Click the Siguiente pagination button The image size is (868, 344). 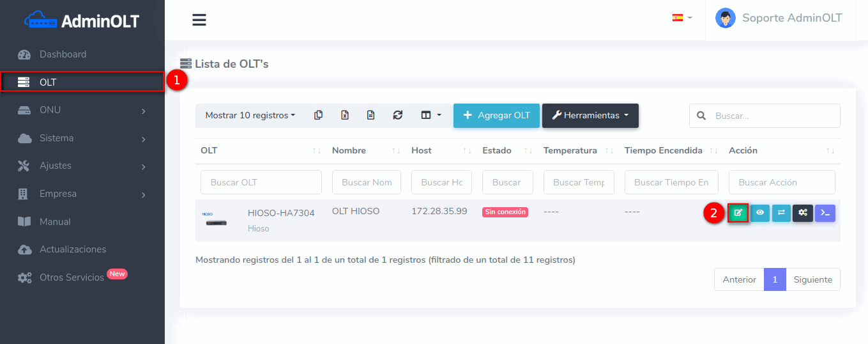pos(812,279)
